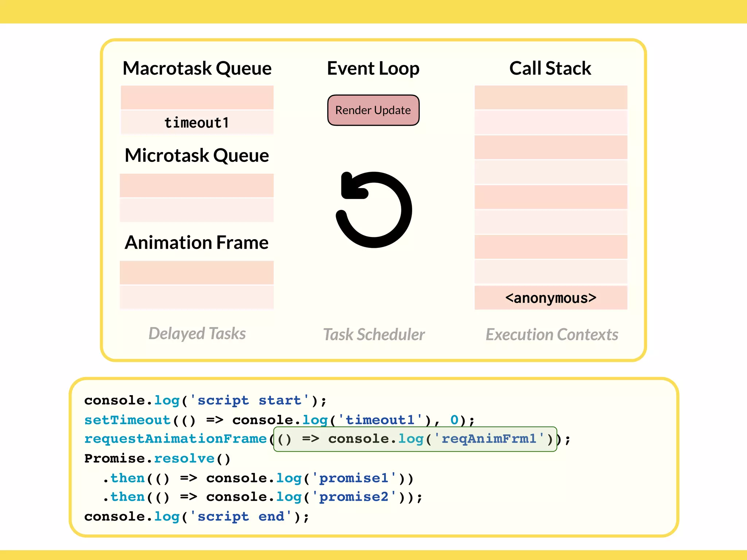
Task: Click the Delayed Tasks caption
Action: pos(197,334)
